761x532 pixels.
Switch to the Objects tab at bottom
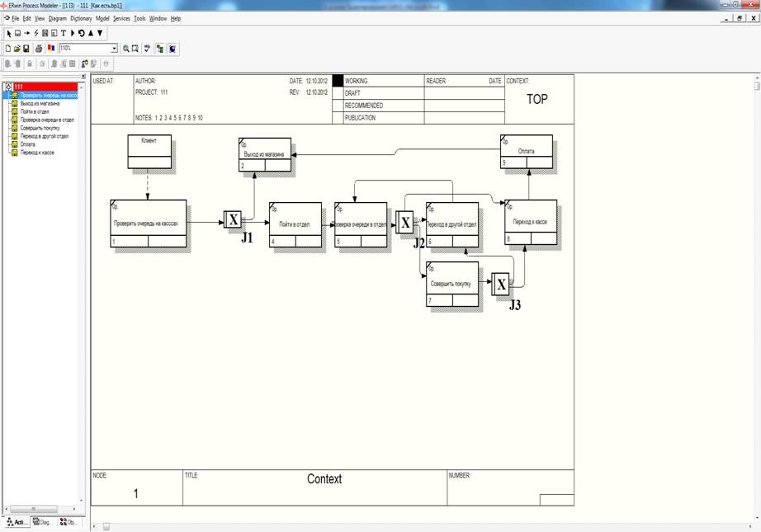[x=70, y=521]
